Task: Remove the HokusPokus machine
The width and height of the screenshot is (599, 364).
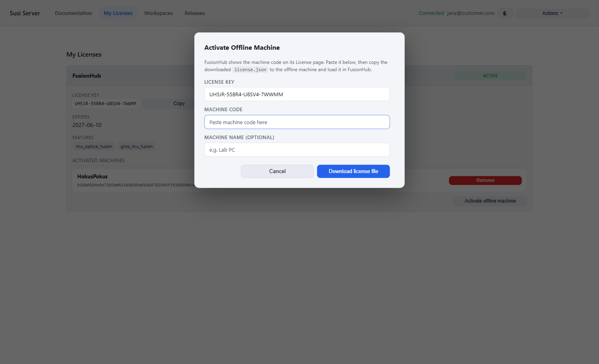Action: 485,180
